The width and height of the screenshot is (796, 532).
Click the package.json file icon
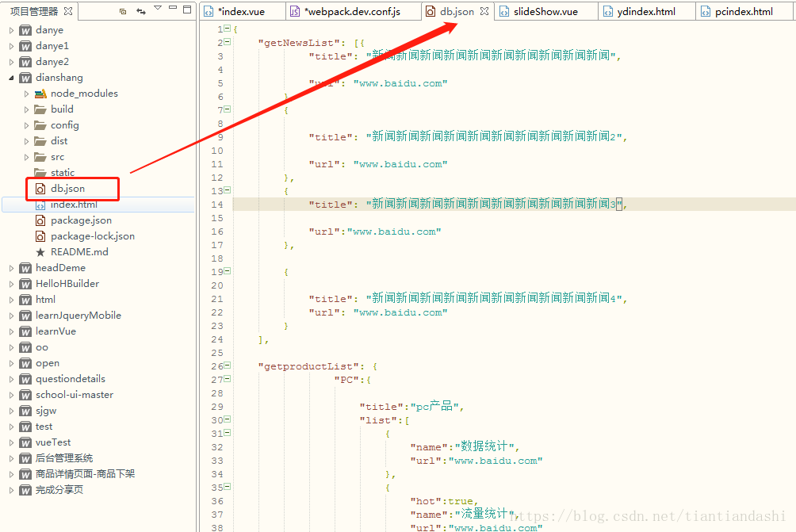pyautogui.click(x=40, y=221)
